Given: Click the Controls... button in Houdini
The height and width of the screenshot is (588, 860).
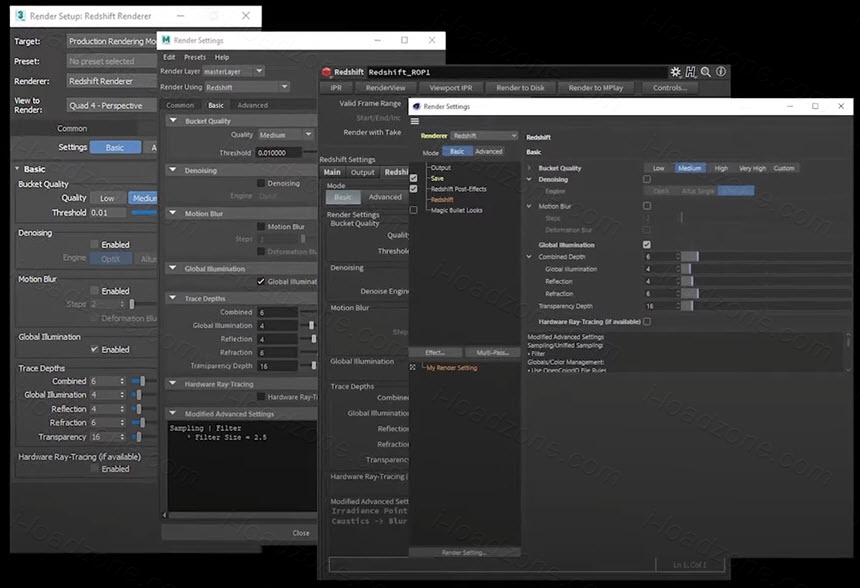Looking at the screenshot, I should [x=670, y=88].
